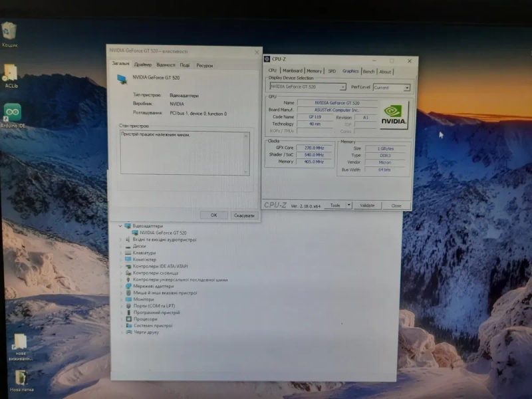Image resolution: width=532 pixels, height=399 pixels.
Task: Open the CPU-Z About tab
Action: [x=385, y=72]
